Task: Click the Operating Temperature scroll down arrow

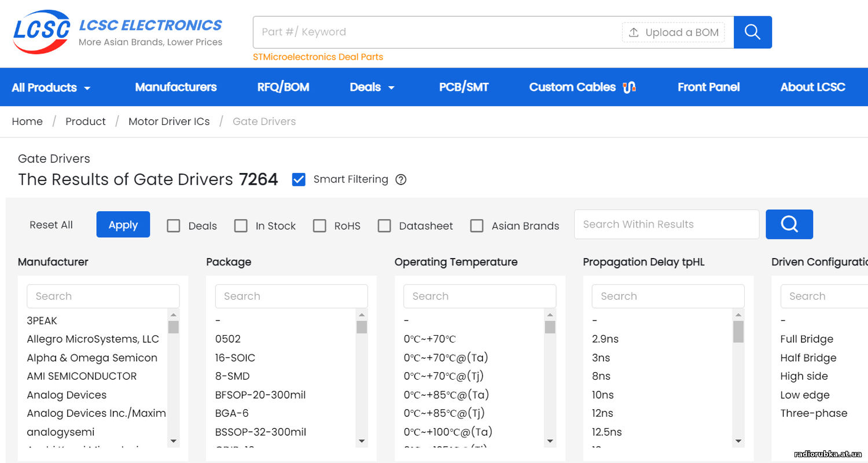Action: pos(550,441)
